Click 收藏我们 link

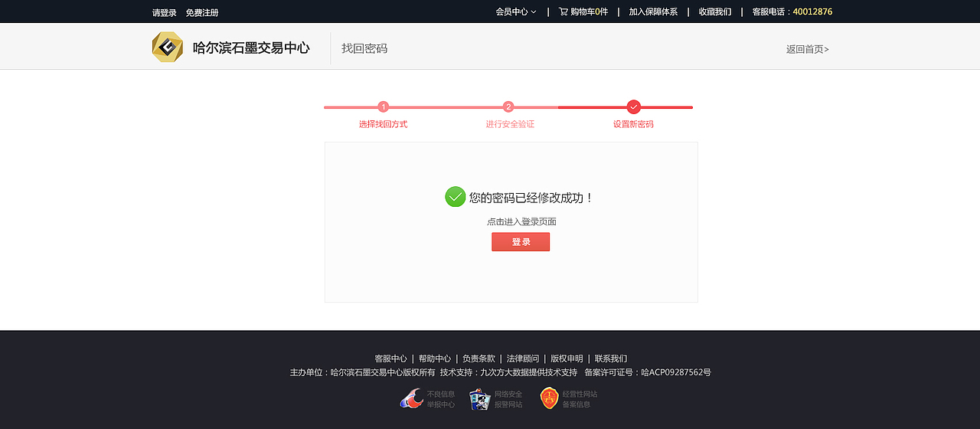[715, 12]
